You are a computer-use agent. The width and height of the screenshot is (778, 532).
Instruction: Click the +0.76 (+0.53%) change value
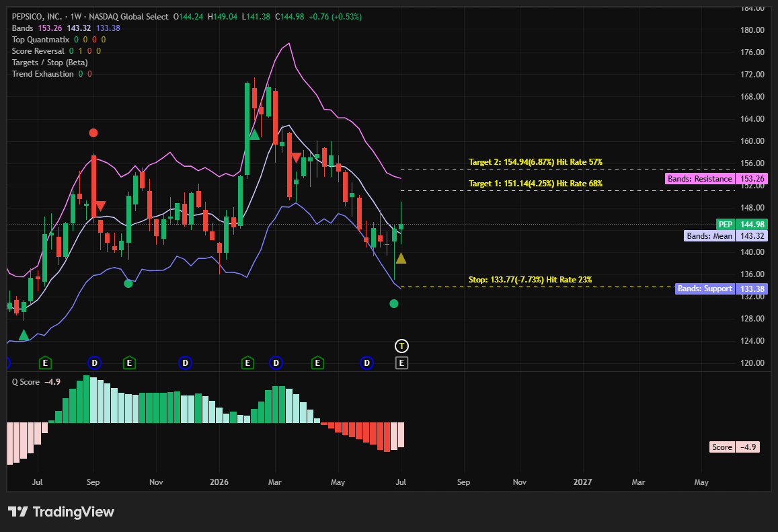[335, 16]
